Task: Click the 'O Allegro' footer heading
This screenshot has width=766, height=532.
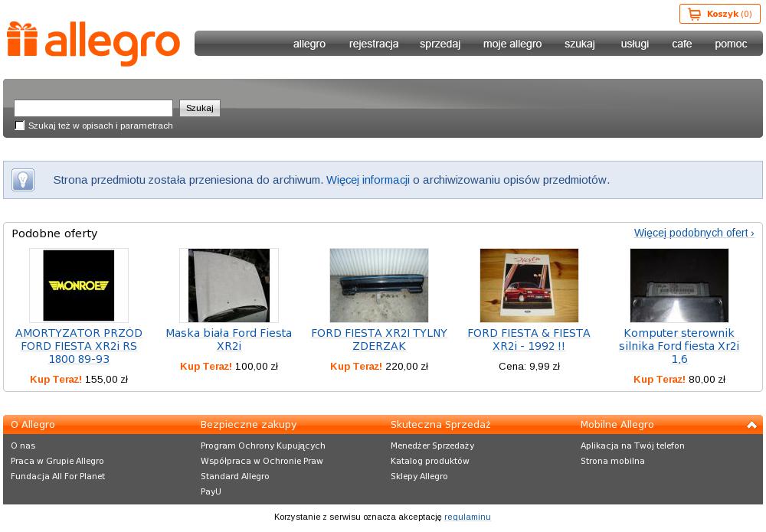Action: click(33, 425)
